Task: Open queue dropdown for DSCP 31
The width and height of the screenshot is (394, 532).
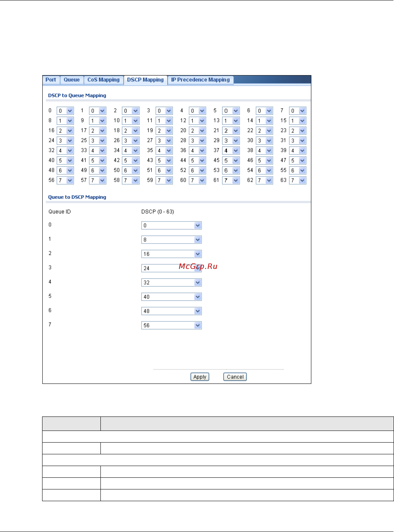Action: pyautogui.click(x=298, y=141)
